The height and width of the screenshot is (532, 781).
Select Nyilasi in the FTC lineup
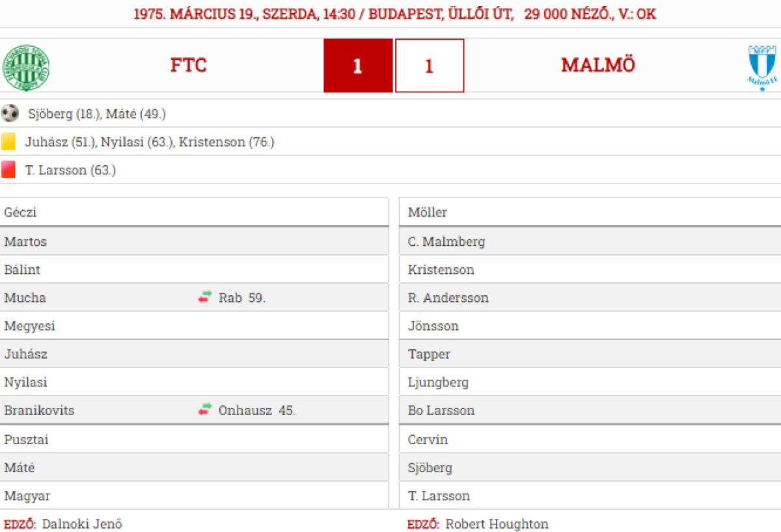(x=25, y=382)
